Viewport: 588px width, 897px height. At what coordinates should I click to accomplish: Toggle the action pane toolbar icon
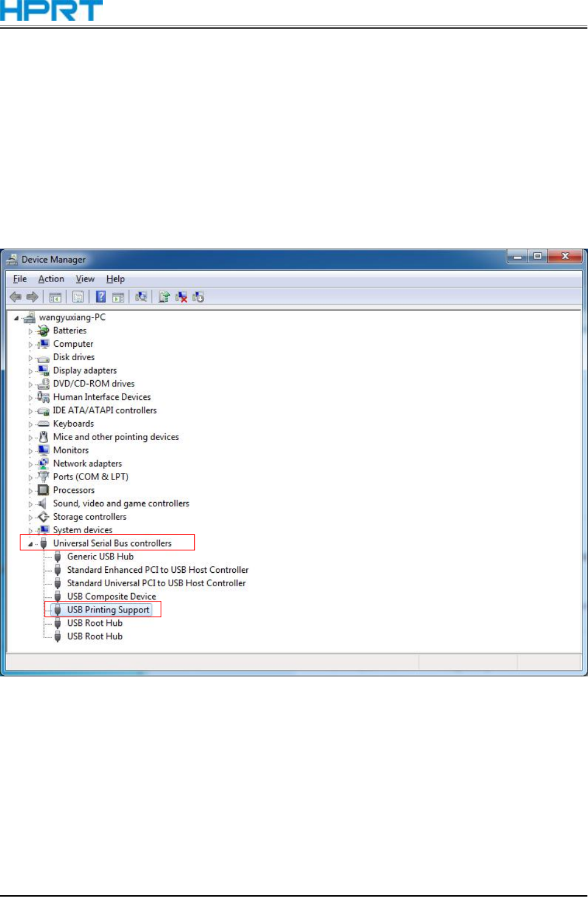[118, 297]
